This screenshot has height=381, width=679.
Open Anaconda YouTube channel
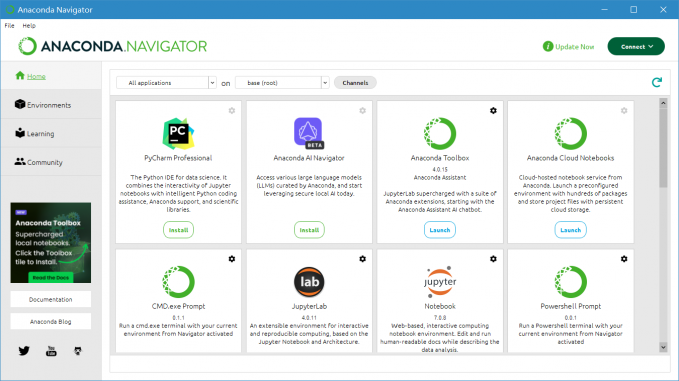[51, 351]
